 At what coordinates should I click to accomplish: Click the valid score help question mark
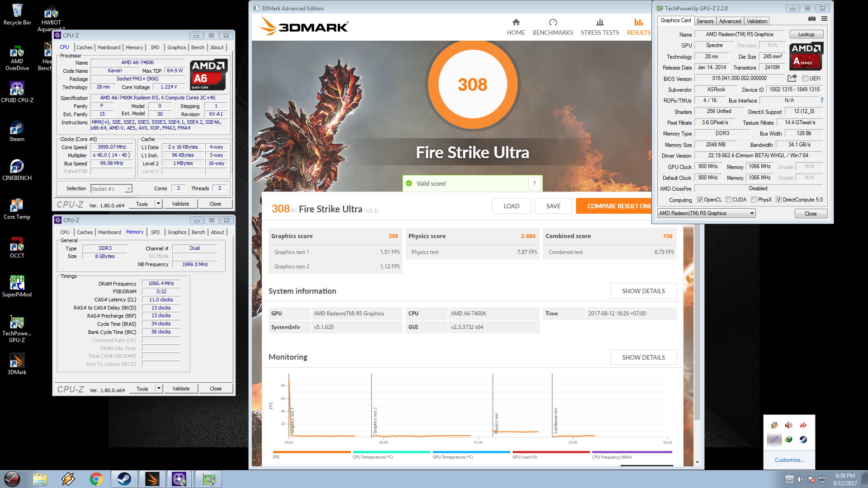coord(534,183)
